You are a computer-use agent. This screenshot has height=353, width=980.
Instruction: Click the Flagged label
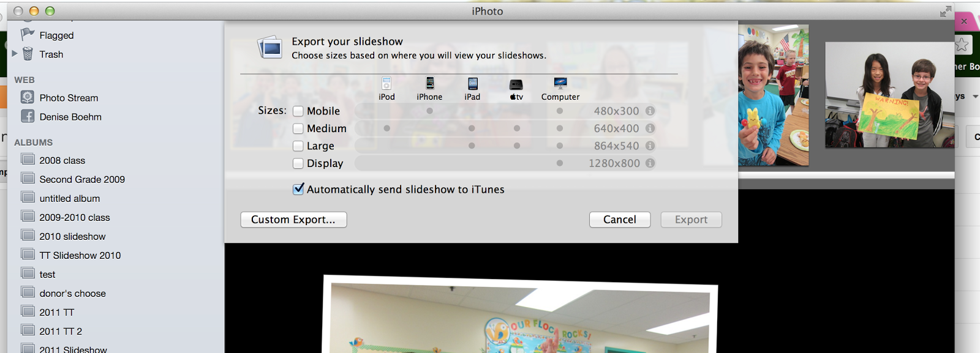pos(56,35)
